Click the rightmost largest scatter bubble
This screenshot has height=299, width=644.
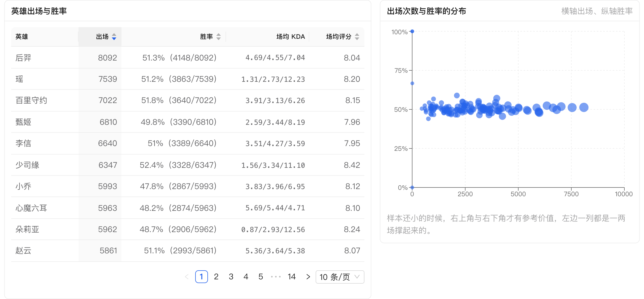(584, 107)
